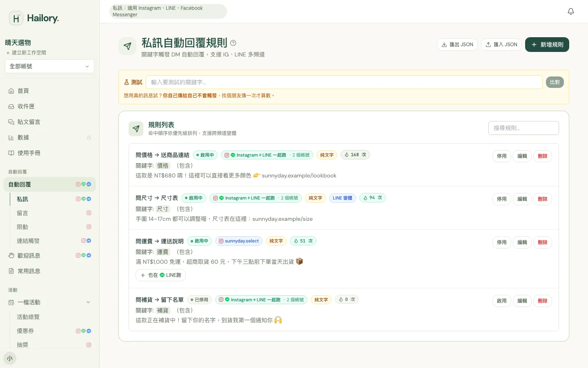Disable the 問價格 → 送商品連結 rule
This screenshot has height=368, width=588.
click(502, 156)
